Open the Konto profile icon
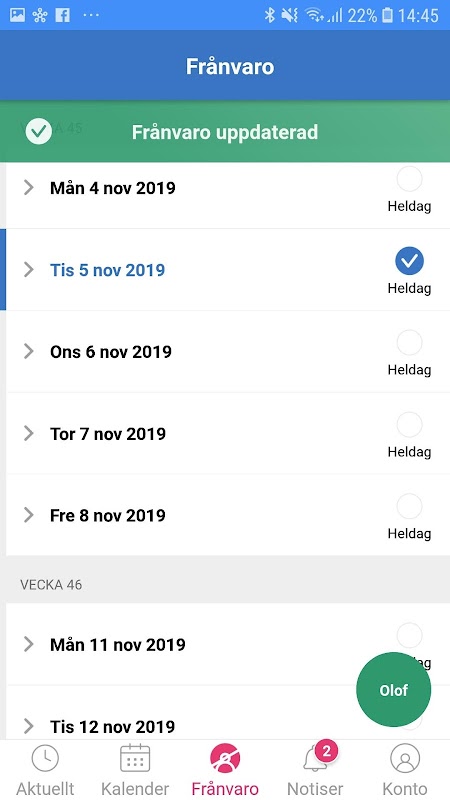Screen dimensions: 450x800 point(405,759)
